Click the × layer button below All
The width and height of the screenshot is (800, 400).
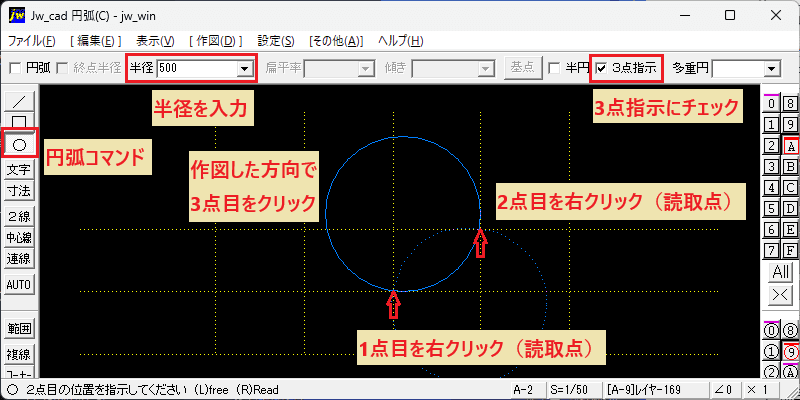click(x=781, y=295)
